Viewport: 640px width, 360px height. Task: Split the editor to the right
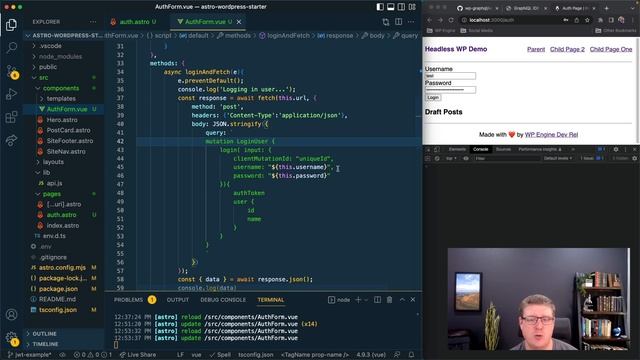point(399,22)
